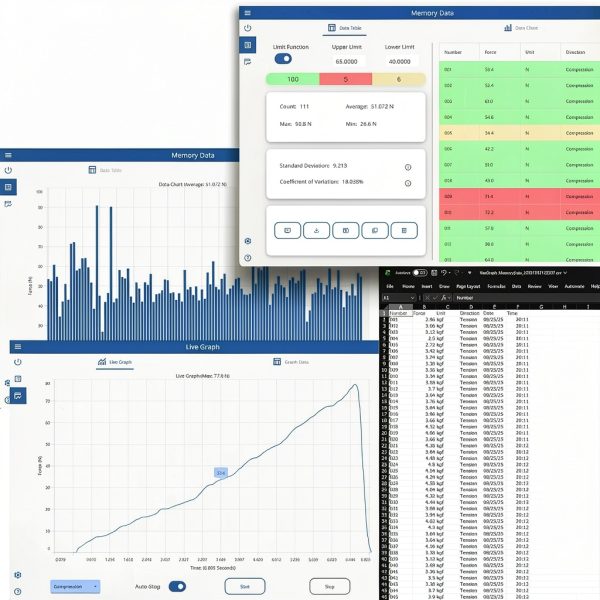Select red row 009 in data table

519,196
